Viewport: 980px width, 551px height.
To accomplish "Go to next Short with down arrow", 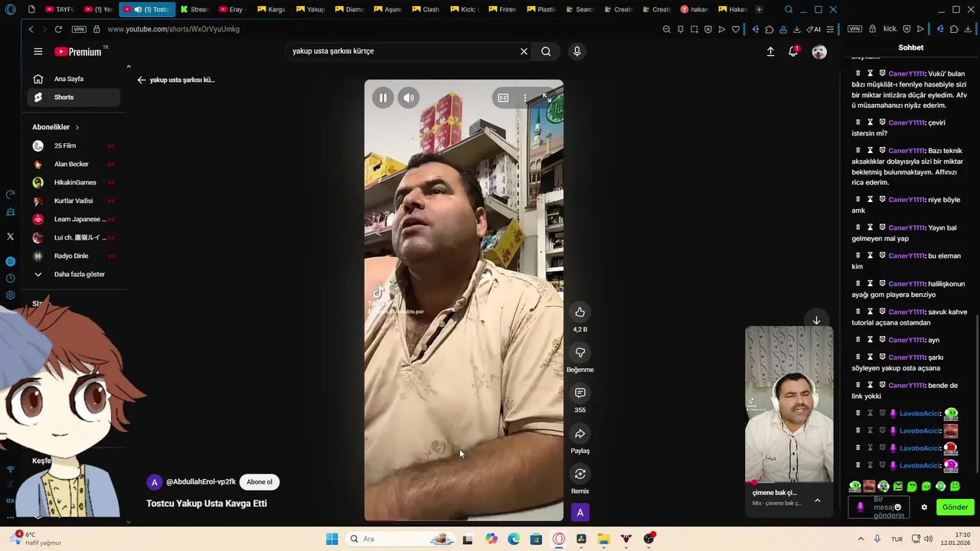I will pos(816,321).
